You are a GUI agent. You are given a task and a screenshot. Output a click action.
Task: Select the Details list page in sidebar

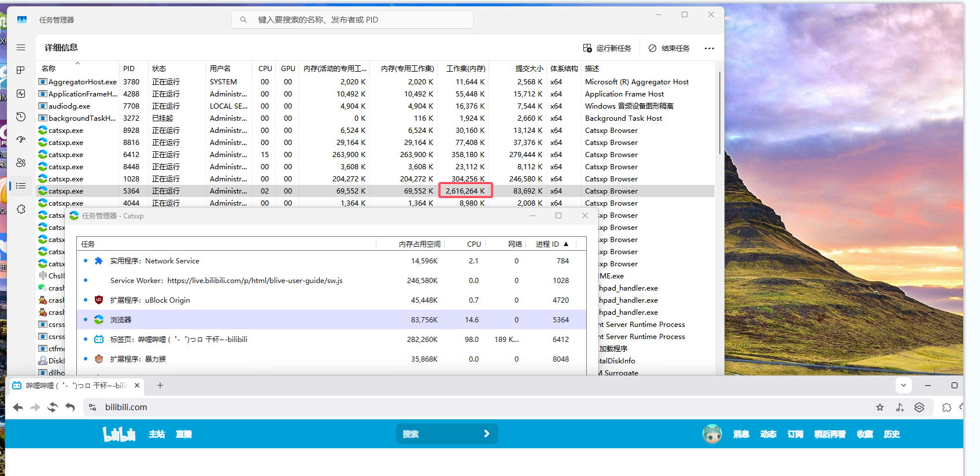[21, 185]
